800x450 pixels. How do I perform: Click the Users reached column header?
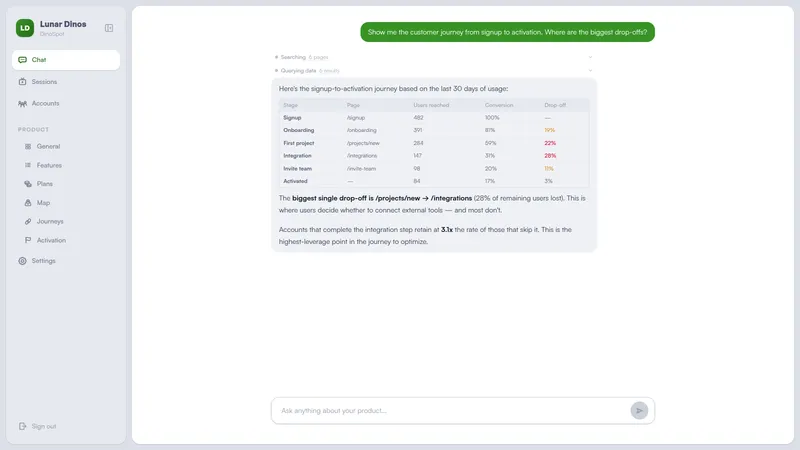click(431, 105)
